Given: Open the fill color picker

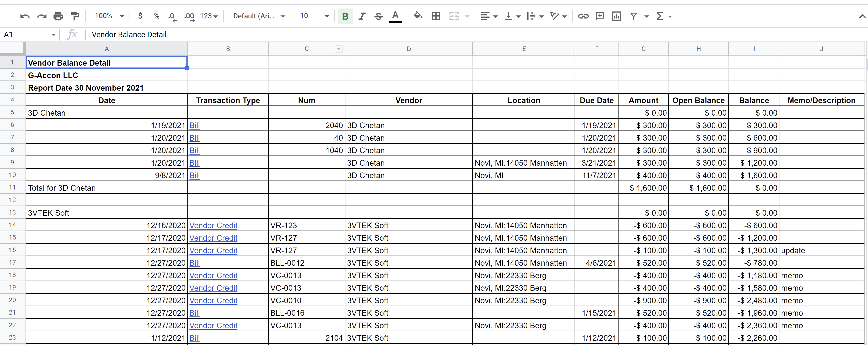Looking at the screenshot, I should pos(418,16).
